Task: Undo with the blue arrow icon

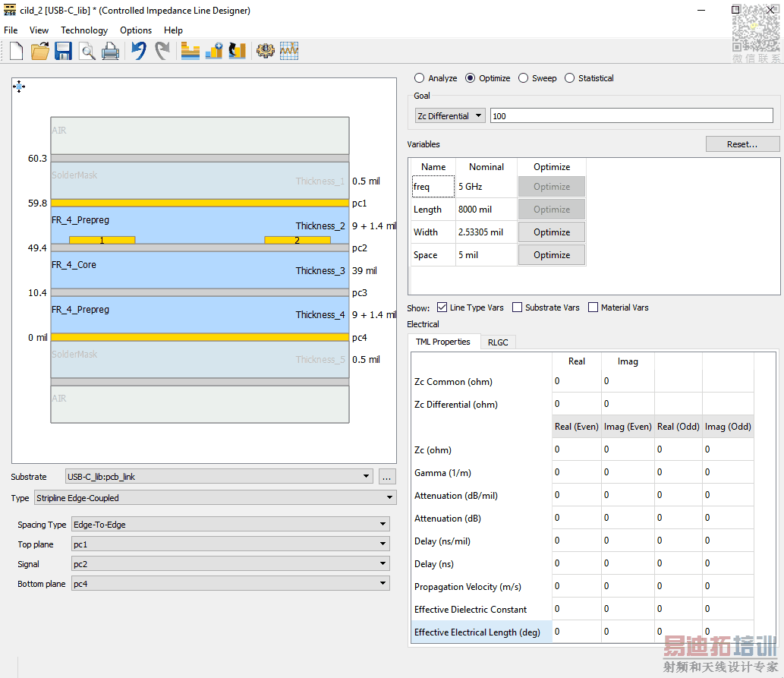Action: [138, 52]
